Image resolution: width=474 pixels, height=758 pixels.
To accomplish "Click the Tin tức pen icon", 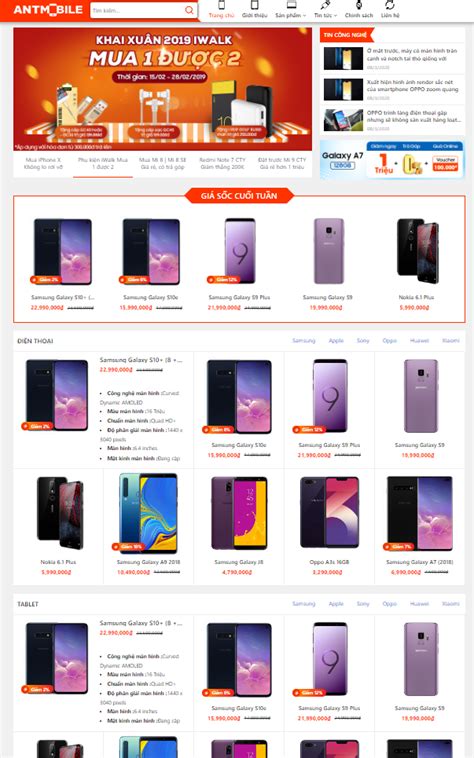I will tap(325, 5).
